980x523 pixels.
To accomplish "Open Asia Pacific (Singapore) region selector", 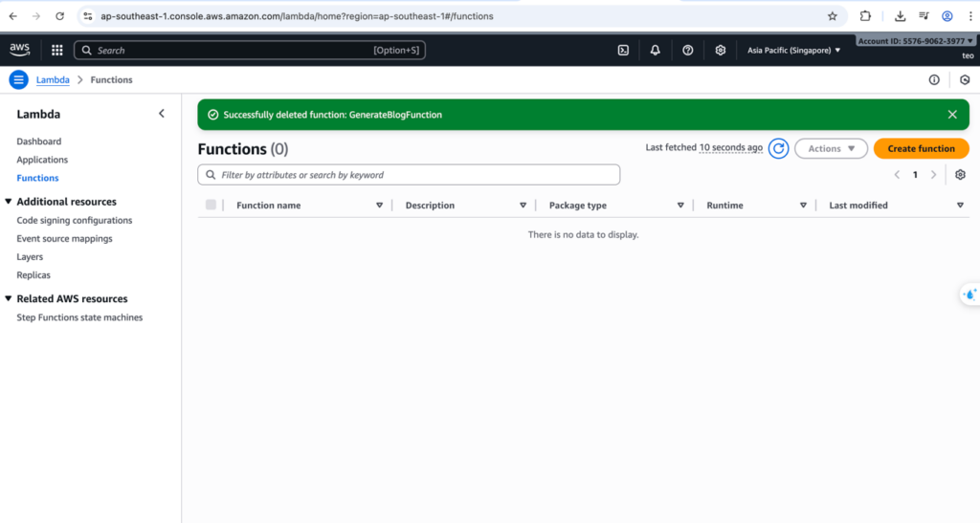I will [x=793, y=51].
